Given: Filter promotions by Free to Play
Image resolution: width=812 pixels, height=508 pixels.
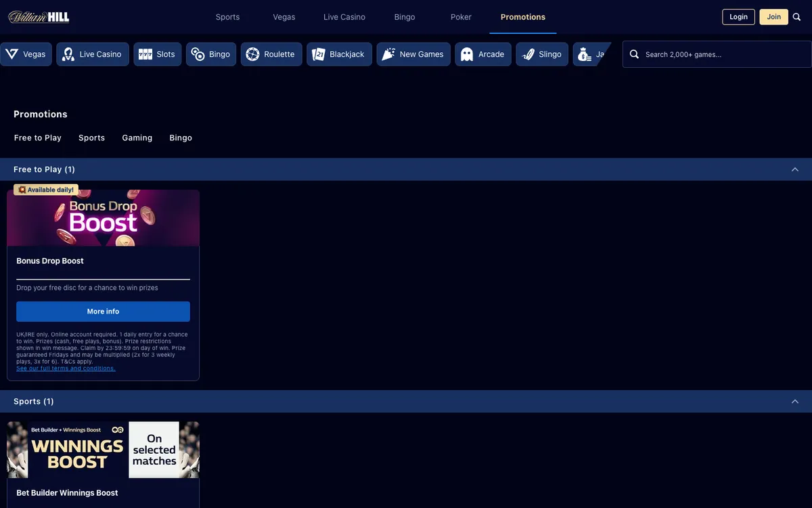Looking at the screenshot, I should click(x=38, y=137).
